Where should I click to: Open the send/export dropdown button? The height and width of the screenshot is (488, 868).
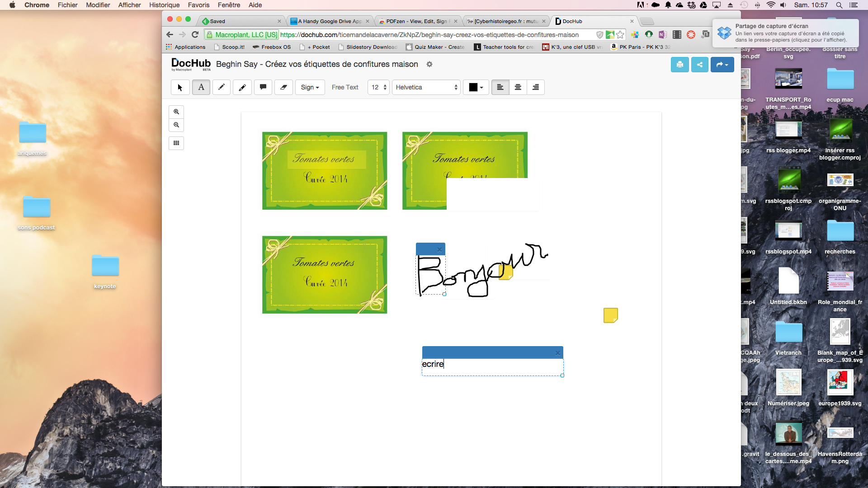point(722,65)
